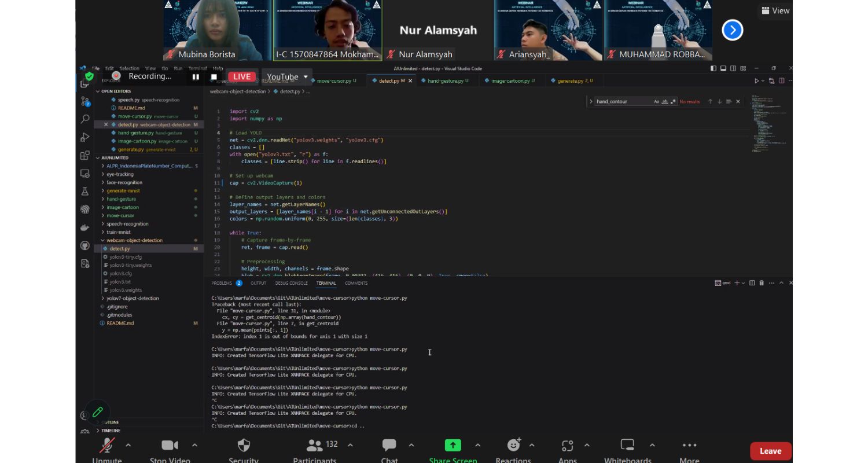This screenshot has height=463, width=868.
Task: Click the Leave meeting button
Action: coord(770,451)
